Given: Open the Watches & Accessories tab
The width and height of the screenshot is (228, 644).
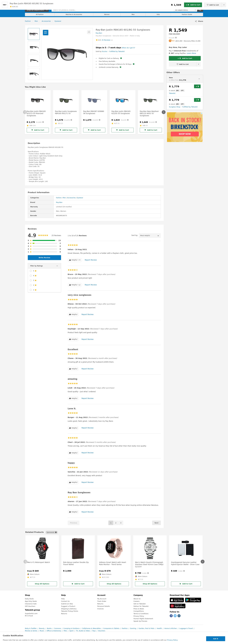Looking at the screenshot, I should tap(74, 15).
